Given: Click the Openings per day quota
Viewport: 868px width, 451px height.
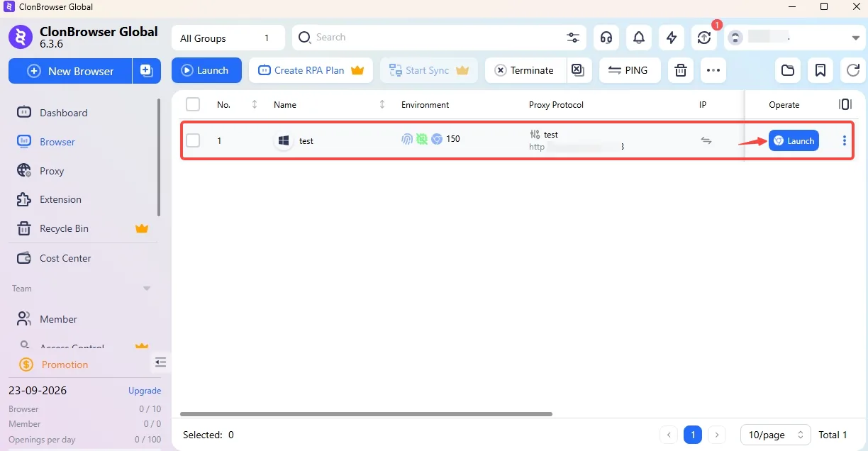Looking at the screenshot, I should 84,440.
